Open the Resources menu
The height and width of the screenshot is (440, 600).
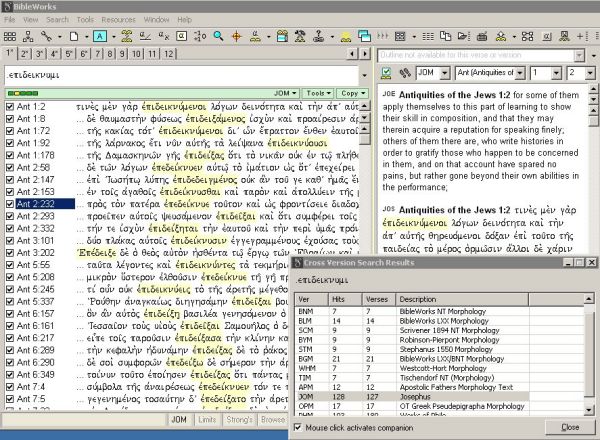(x=118, y=20)
